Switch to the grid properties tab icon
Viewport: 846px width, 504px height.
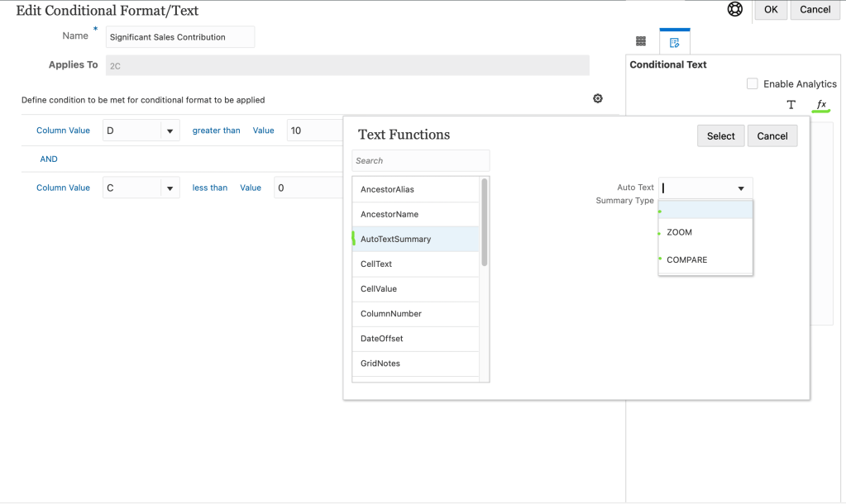tap(641, 41)
